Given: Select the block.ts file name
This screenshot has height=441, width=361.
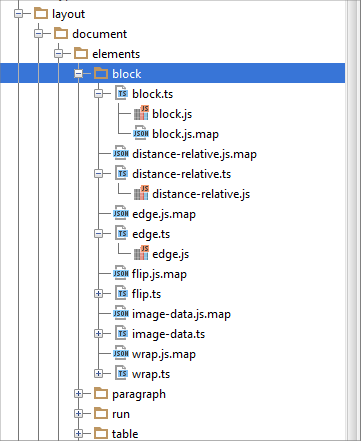Looking at the screenshot, I should (x=153, y=94).
